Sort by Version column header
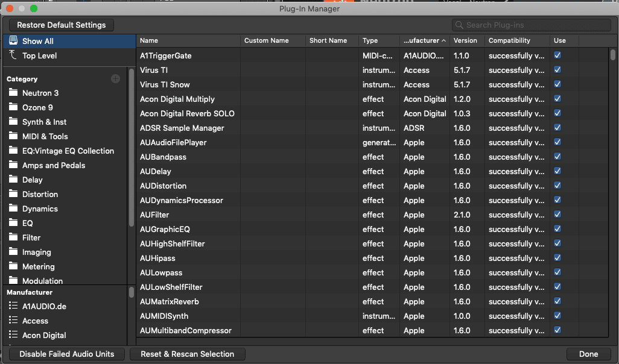The height and width of the screenshot is (364, 619). click(467, 40)
